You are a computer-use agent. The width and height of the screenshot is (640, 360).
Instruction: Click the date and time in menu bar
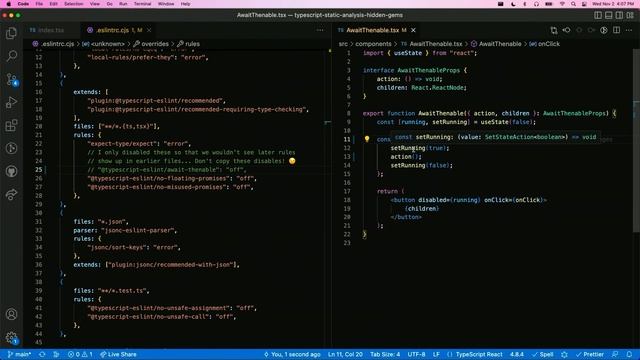pos(613,4)
